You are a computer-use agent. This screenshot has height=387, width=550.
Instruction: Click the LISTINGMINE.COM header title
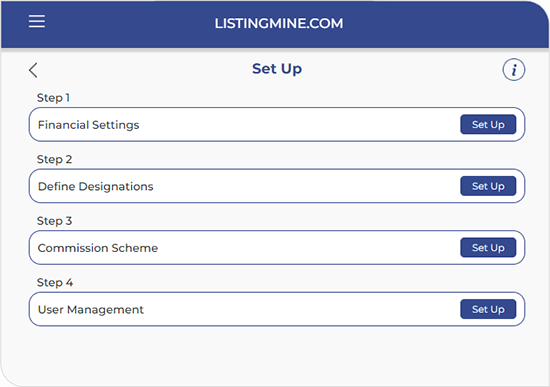[x=279, y=24]
